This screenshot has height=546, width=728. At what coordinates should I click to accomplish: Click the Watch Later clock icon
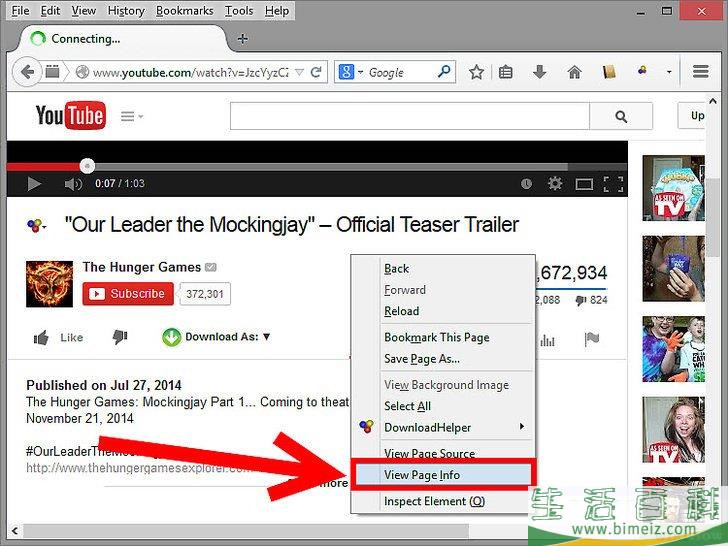tap(526, 184)
